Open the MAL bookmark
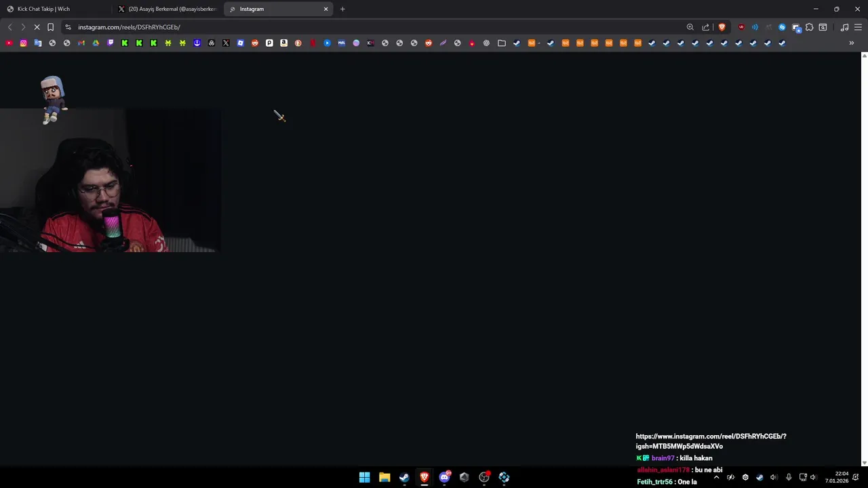868x488 pixels. point(341,43)
